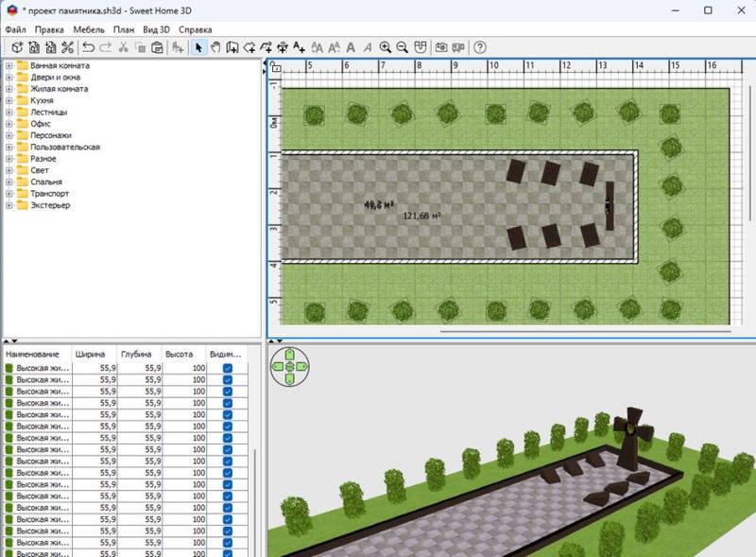This screenshot has height=557, width=756.
Task: Open help via question mark icon
Action: click(479, 47)
